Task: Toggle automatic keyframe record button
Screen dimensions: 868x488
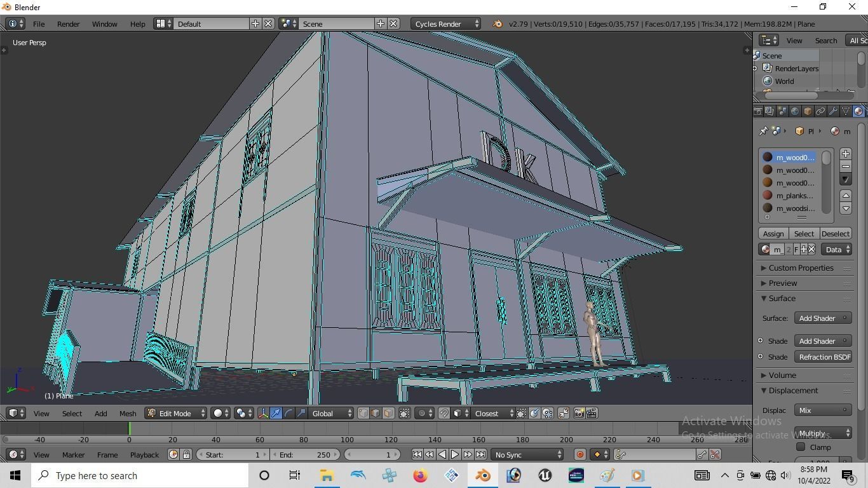Action: (580, 455)
